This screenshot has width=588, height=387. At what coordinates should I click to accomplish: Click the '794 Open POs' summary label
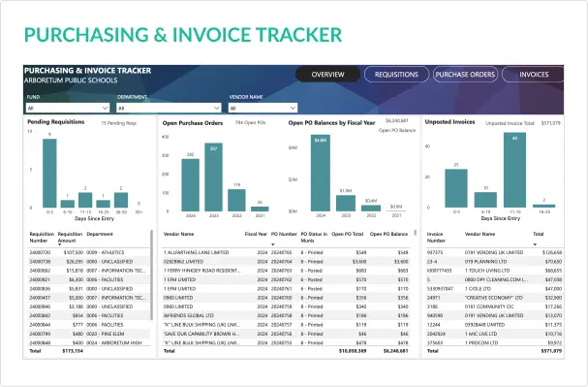251,123
